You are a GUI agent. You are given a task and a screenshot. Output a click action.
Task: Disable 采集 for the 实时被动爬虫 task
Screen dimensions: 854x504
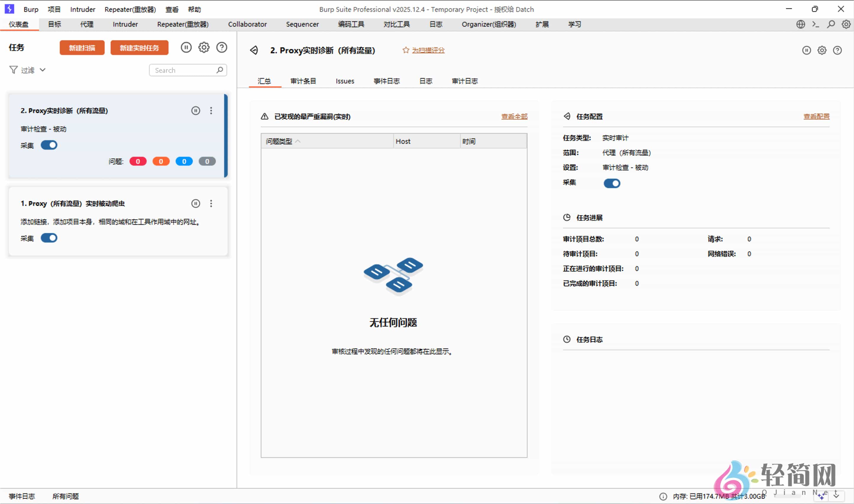point(49,238)
